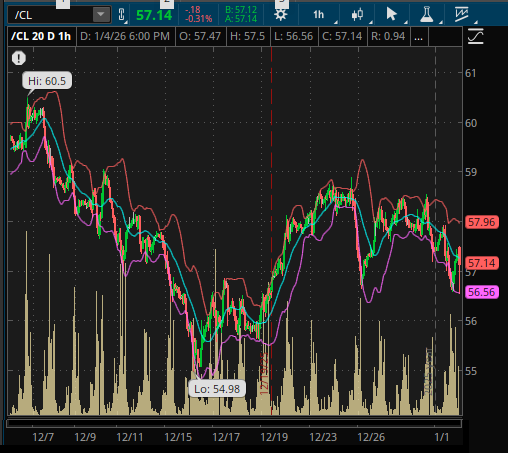The width and height of the screenshot is (508, 453).
Task: Open candlestick chart style menu
Action: pyautogui.click(x=357, y=15)
